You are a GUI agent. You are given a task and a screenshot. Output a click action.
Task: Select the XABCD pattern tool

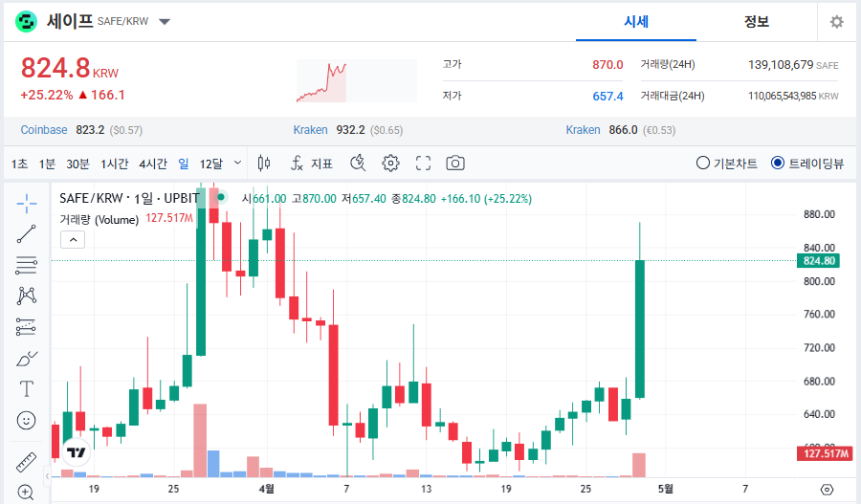click(x=27, y=296)
